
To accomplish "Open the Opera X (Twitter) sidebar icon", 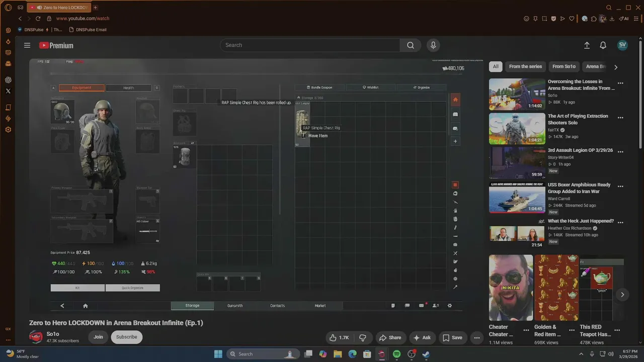I will coord(8,91).
